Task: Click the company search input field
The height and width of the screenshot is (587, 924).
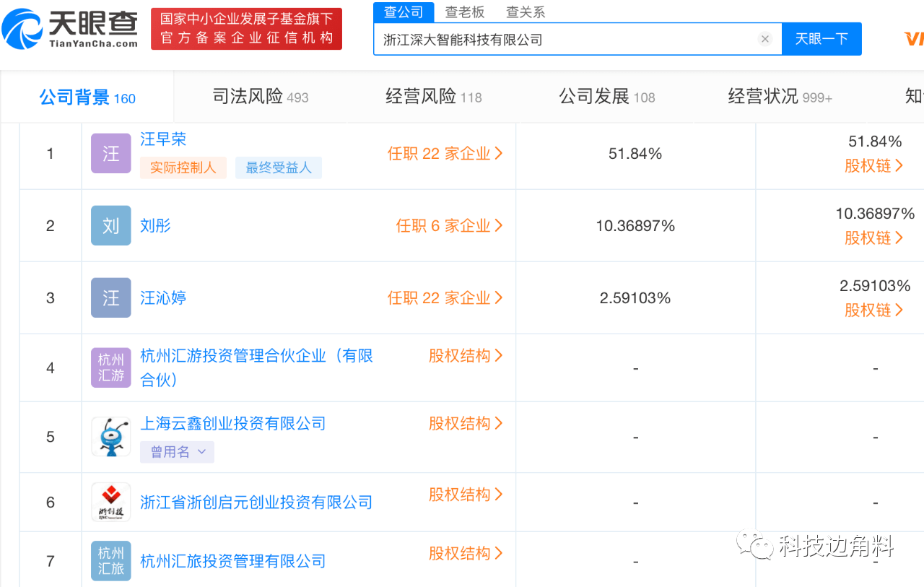Action: pyautogui.click(x=563, y=39)
